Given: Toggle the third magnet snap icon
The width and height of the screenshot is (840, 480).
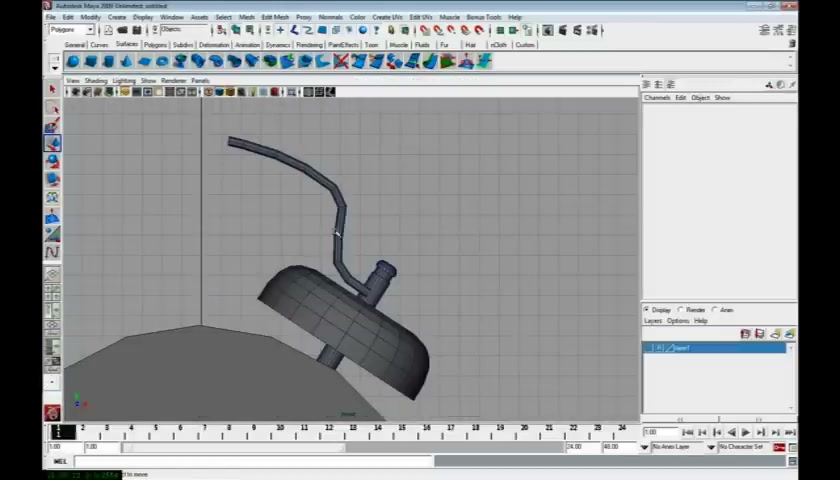Looking at the screenshot, I should pos(452,31).
